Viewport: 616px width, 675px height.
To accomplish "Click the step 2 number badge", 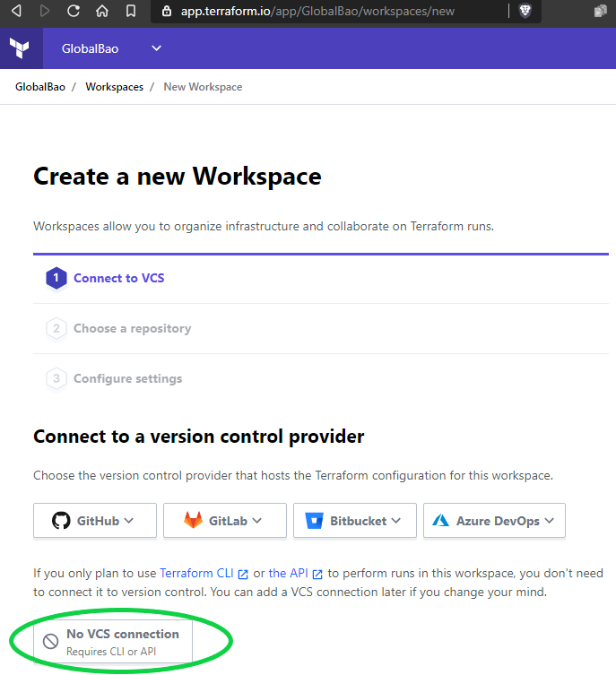I will coord(56,328).
